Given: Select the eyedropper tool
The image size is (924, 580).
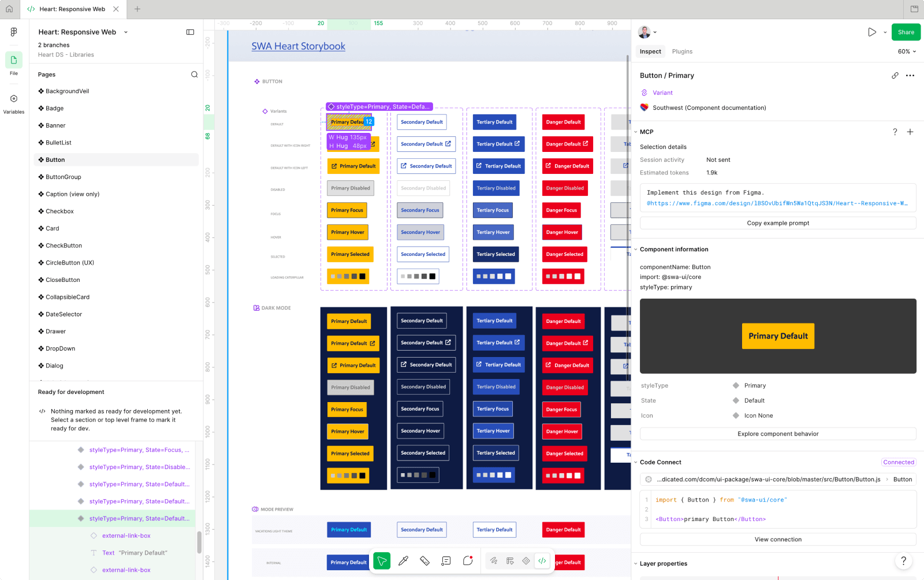Looking at the screenshot, I should pyautogui.click(x=404, y=561).
